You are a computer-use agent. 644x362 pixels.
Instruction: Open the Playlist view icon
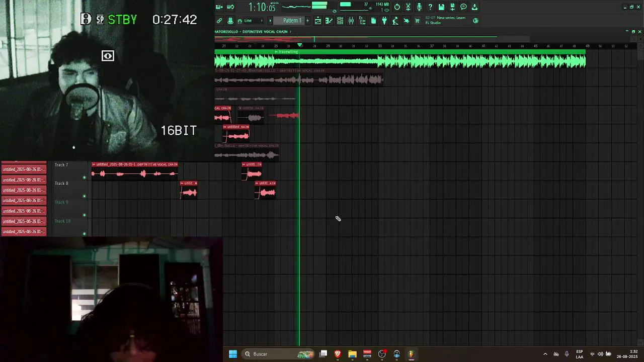tap(318, 21)
